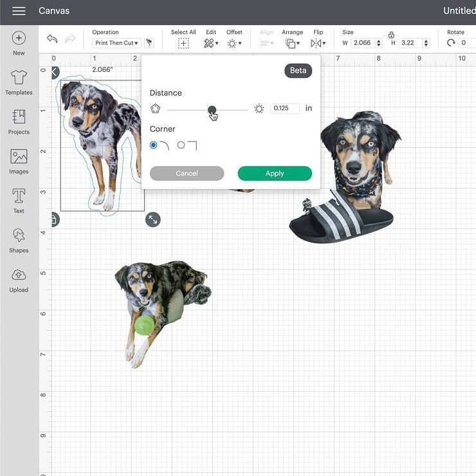Image resolution: width=476 pixels, height=476 pixels.
Task: Click the New project icon in sidebar
Action: click(x=19, y=39)
